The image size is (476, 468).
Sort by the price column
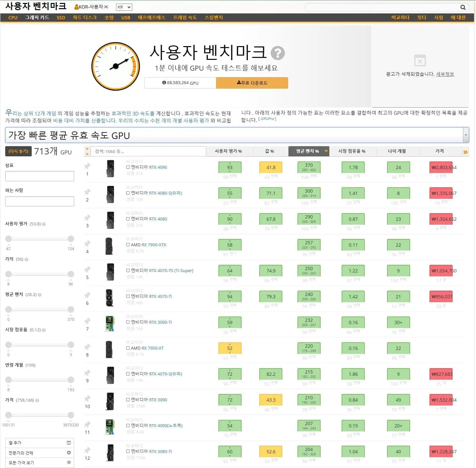click(x=440, y=151)
